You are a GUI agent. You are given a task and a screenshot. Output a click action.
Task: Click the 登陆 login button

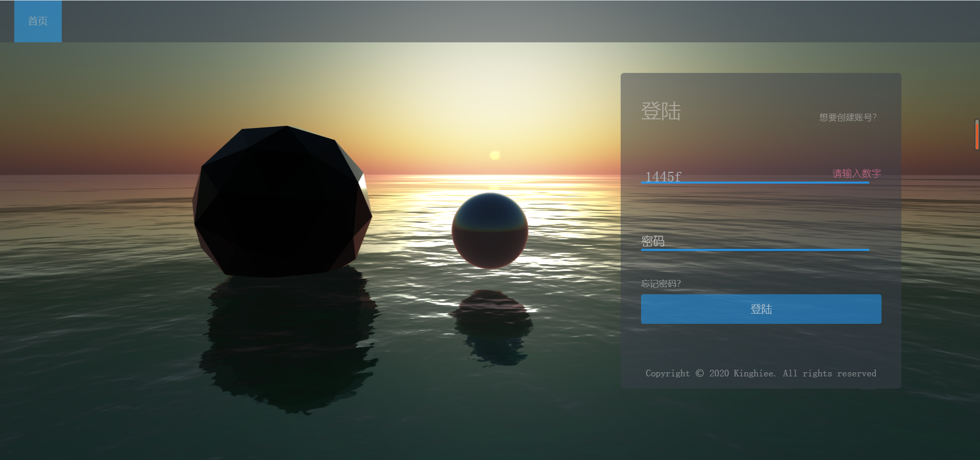pyautogui.click(x=760, y=309)
